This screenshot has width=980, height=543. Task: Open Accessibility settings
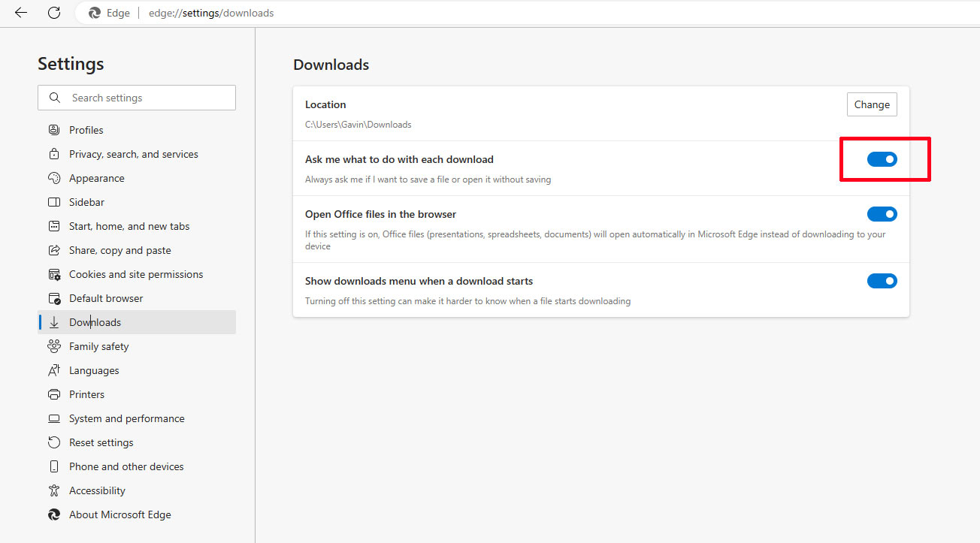click(137, 490)
